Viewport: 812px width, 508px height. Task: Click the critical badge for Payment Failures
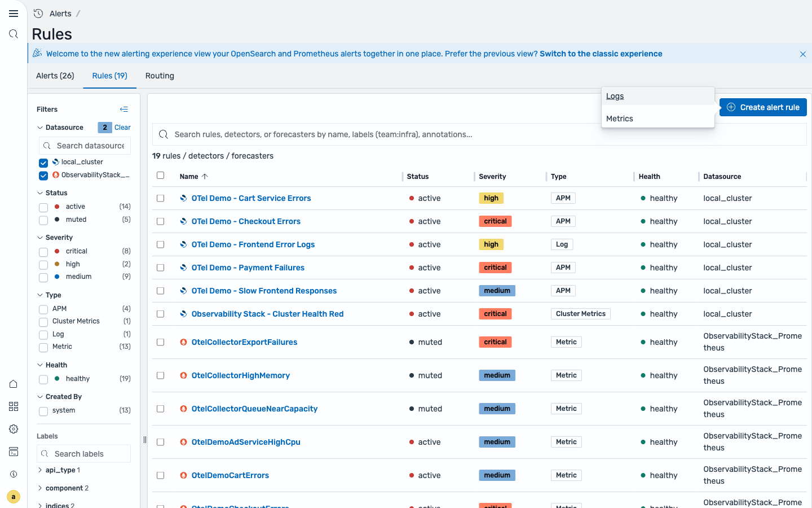click(495, 268)
